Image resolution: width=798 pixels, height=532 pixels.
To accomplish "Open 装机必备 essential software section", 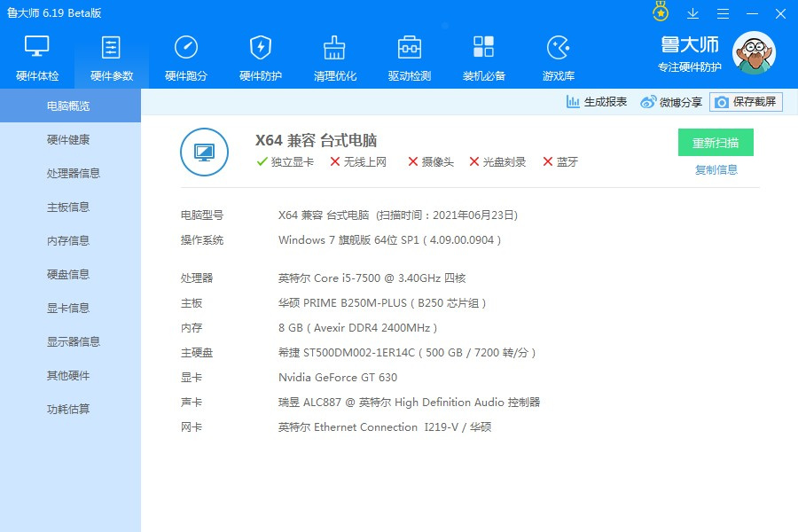I will click(483, 59).
